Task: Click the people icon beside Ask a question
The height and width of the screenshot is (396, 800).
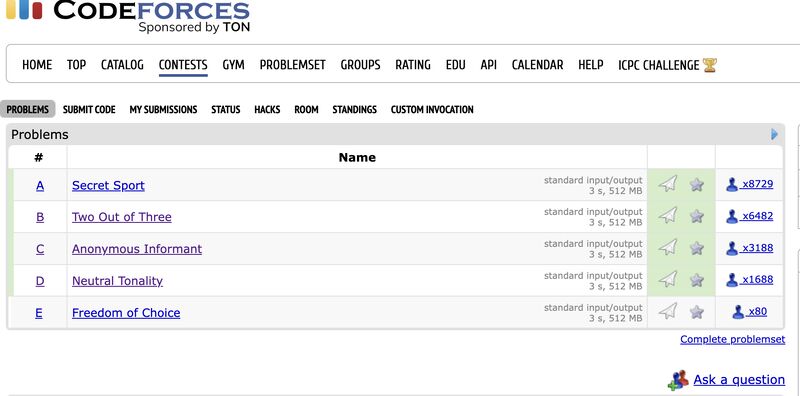Action: click(679, 380)
